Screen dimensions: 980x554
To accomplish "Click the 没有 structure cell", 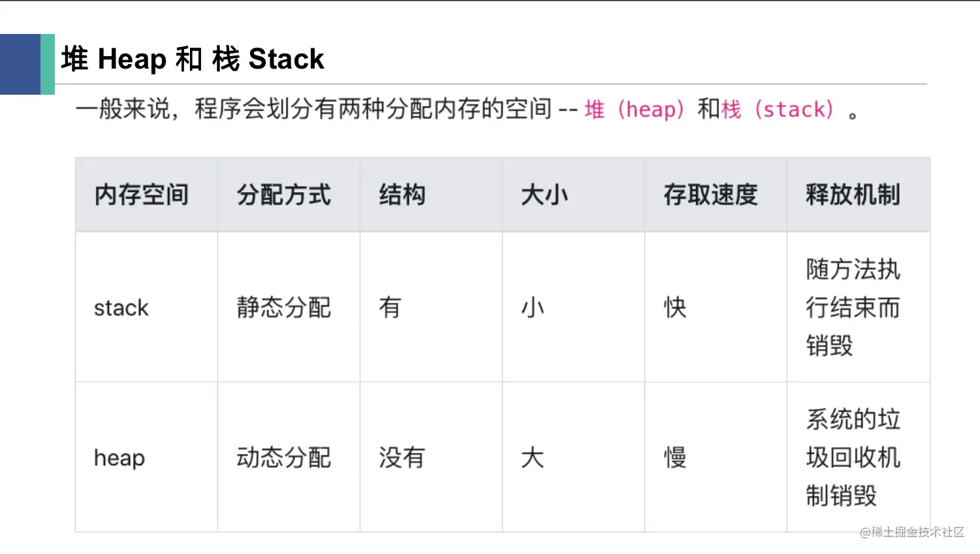I will click(431, 457).
